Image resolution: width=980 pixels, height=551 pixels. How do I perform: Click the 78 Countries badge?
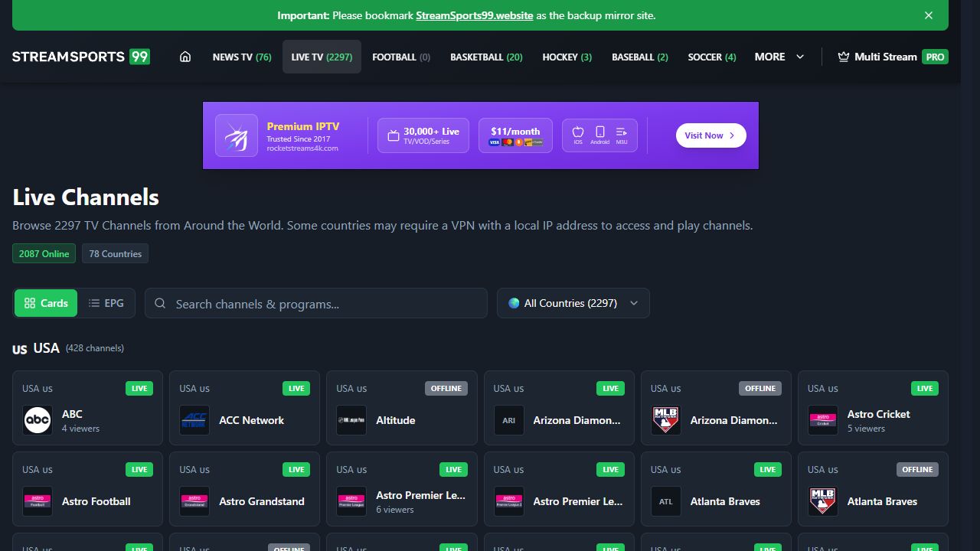click(x=116, y=253)
